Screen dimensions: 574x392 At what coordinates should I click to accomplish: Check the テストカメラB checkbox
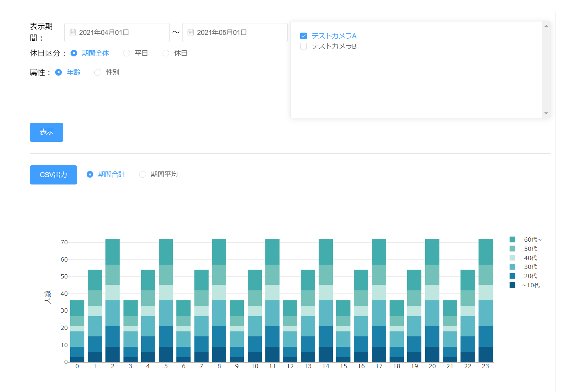pyautogui.click(x=303, y=46)
